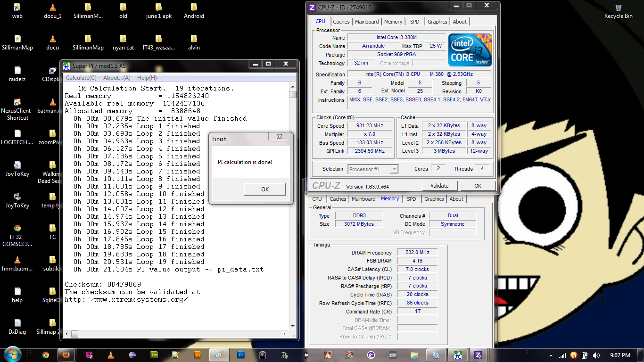Click Super PI vertical scrollbar down arrow
644x362 pixels.
tap(293, 326)
